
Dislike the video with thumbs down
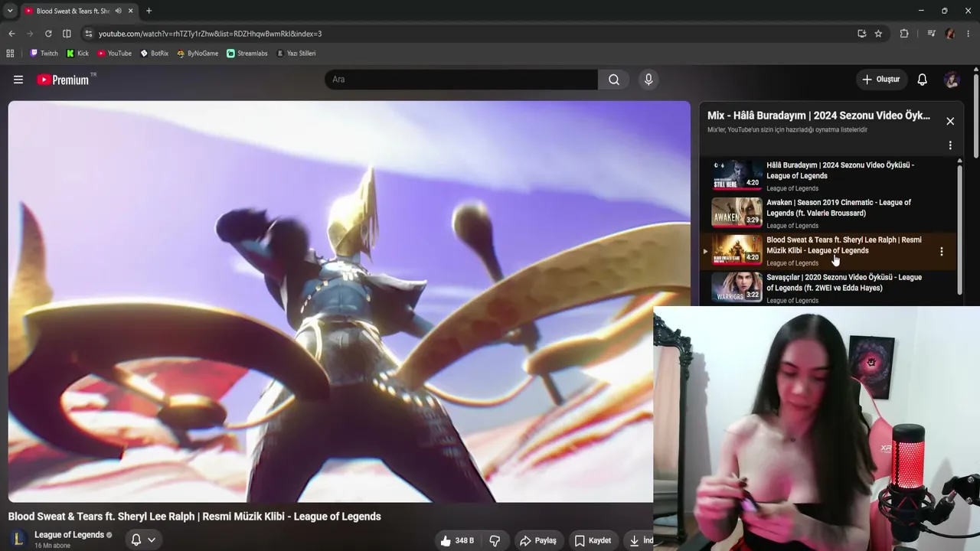coord(495,540)
